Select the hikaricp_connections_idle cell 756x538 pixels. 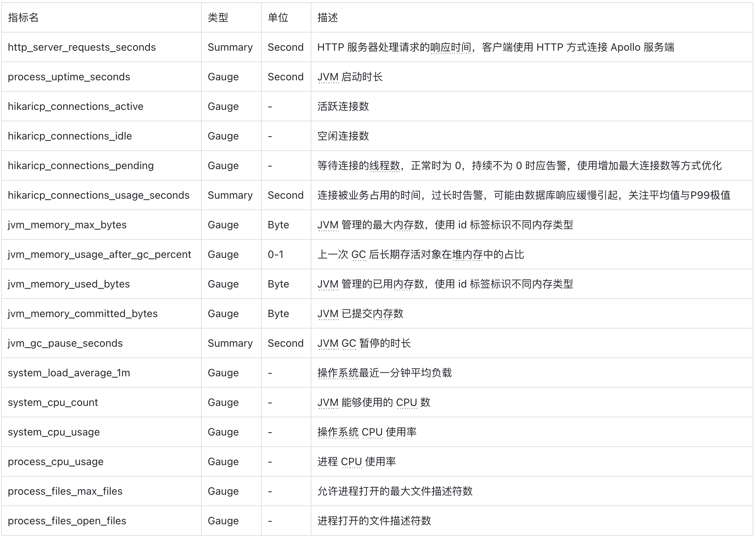[x=70, y=136]
